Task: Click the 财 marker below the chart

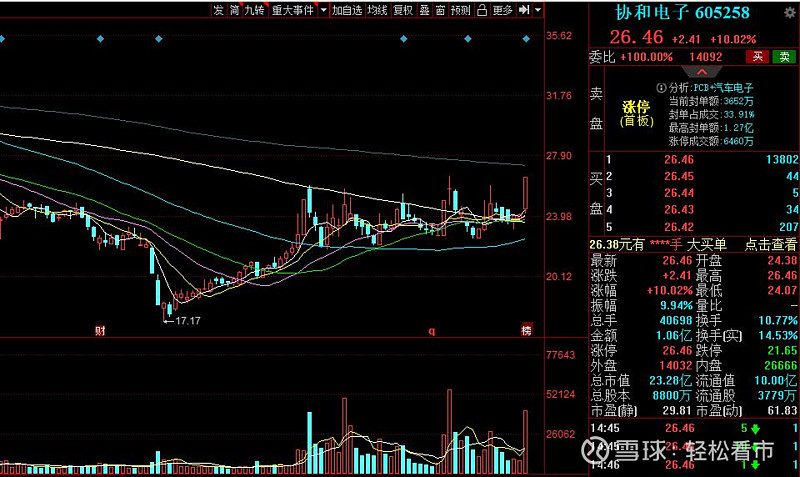Action: [x=100, y=331]
